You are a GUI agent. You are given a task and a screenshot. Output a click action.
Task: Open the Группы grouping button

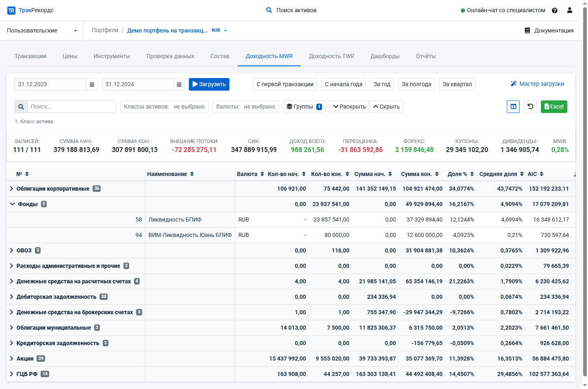tap(304, 106)
